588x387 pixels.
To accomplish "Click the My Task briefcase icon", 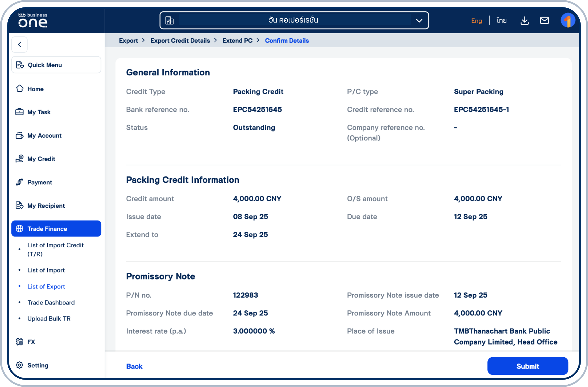I will (x=20, y=112).
